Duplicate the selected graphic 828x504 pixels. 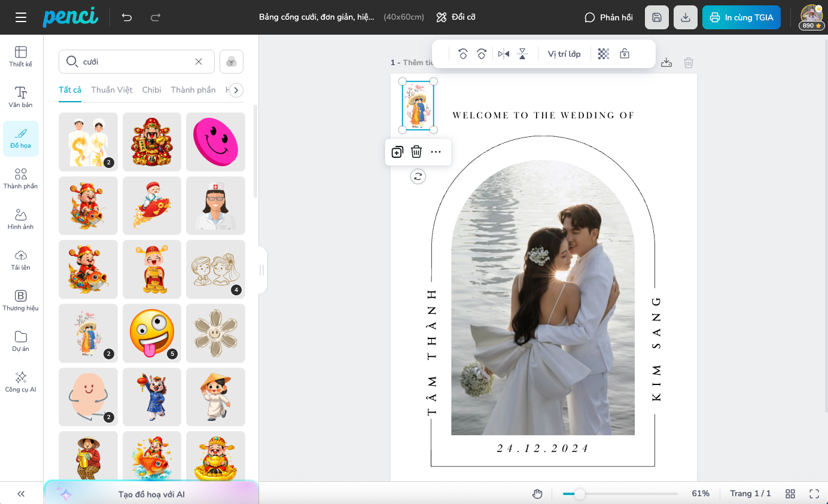click(x=397, y=152)
